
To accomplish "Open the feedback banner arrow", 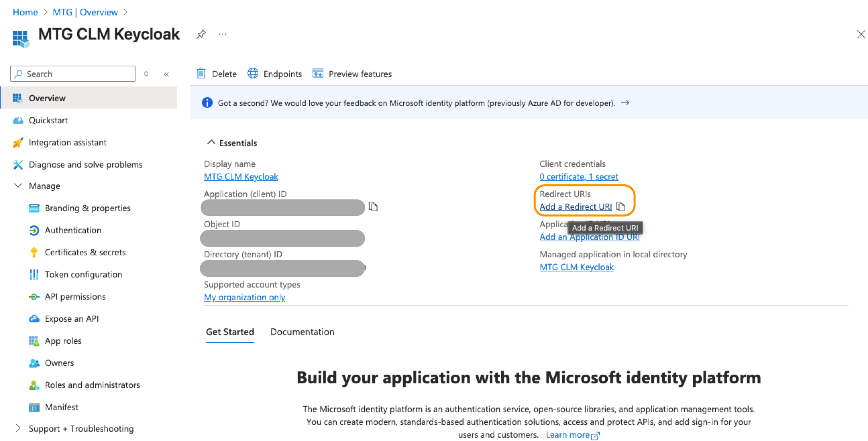I will coord(625,103).
